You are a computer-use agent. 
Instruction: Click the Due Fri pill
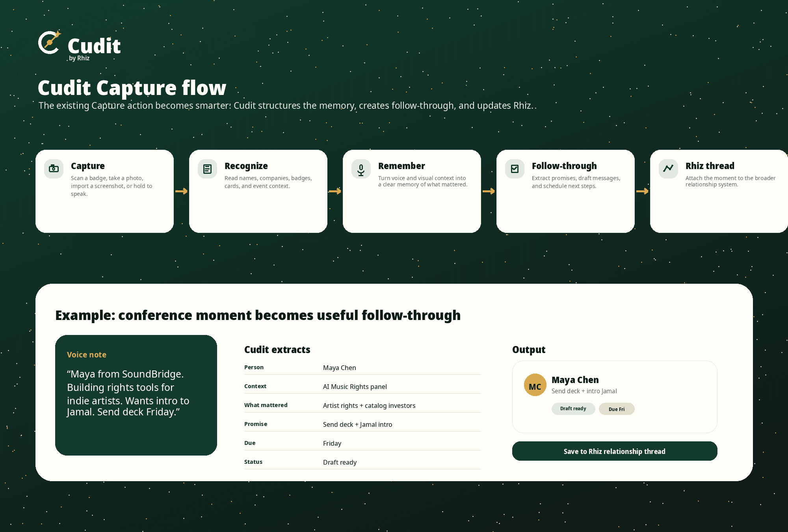click(x=617, y=409)
